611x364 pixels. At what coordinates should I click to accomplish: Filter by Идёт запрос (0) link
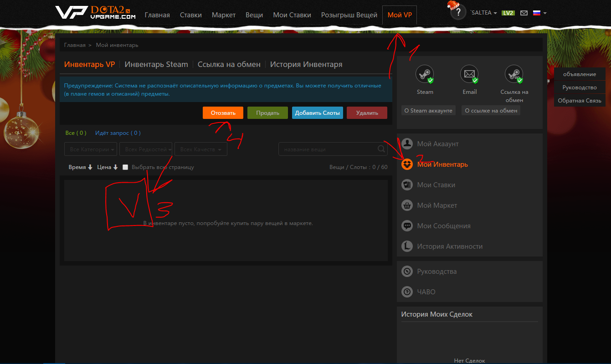point(118,133)
